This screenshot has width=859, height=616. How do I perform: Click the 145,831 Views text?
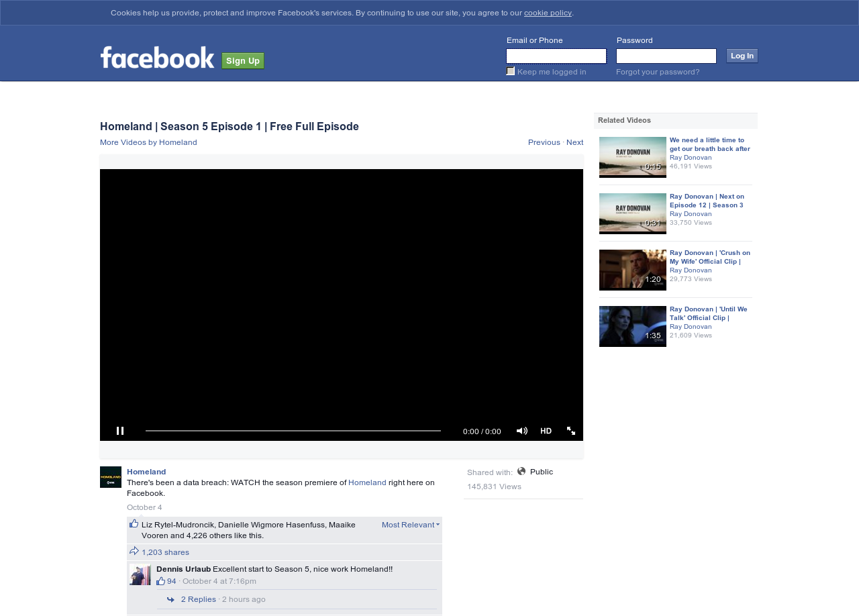pos(494,486)
